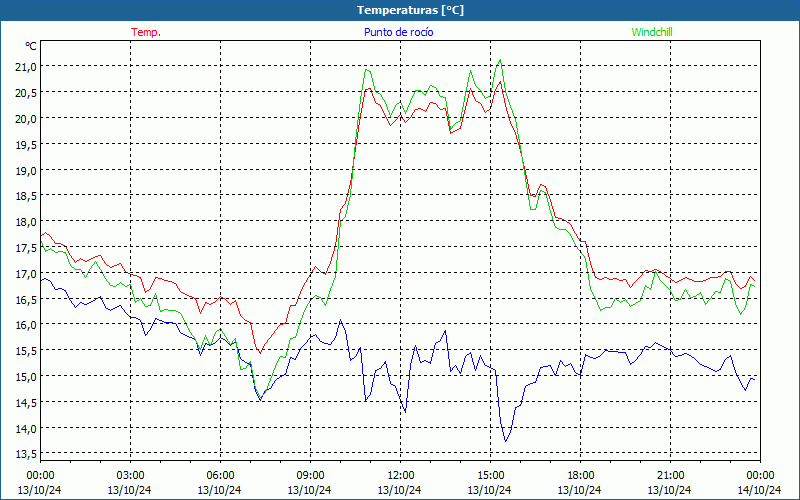Image resolution: width=800 pixels, height=500 pixels.
Task: Click the 15:00 time axis label
Action: point(490,476)
